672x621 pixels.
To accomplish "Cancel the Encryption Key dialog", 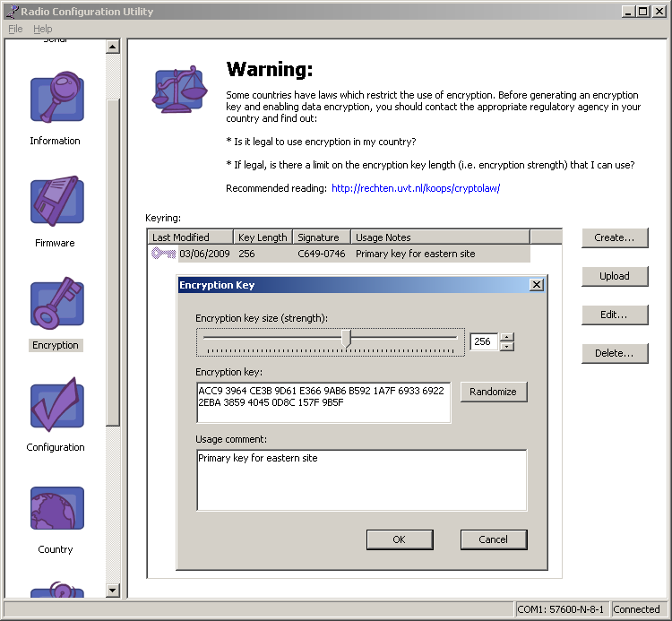I will [494, 539].
